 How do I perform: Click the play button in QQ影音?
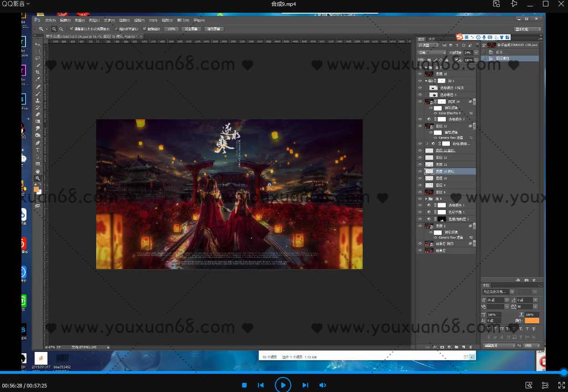coord(283,385)
